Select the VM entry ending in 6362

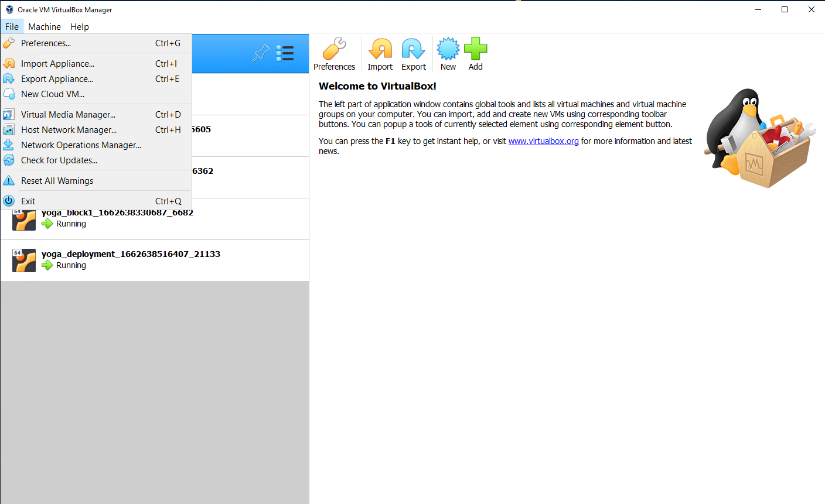pos(250,177)
